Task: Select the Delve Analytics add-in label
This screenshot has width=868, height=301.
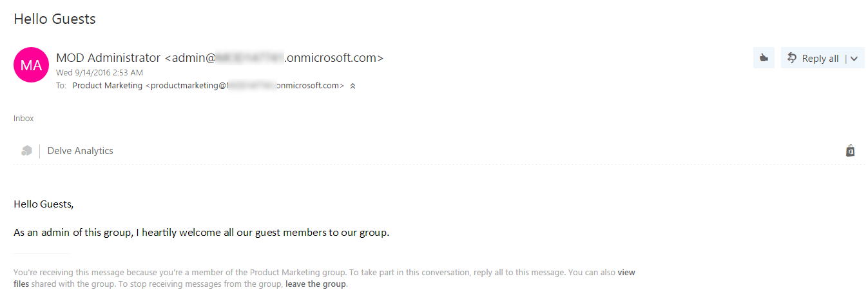Action: tap(81, 151)
